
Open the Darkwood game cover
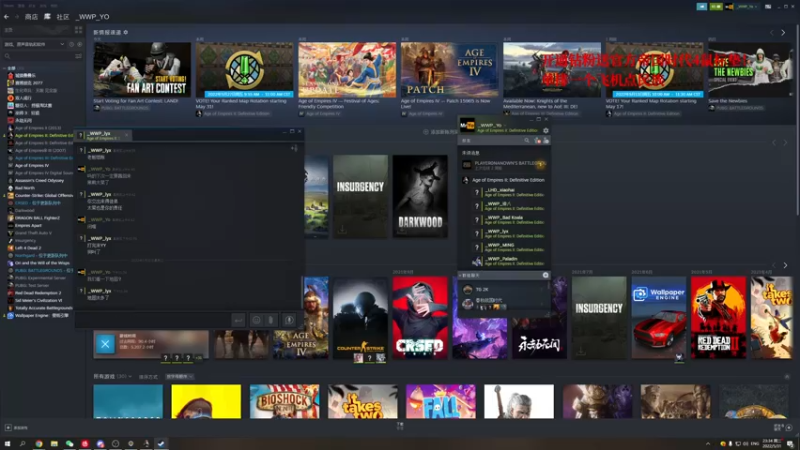420,196
